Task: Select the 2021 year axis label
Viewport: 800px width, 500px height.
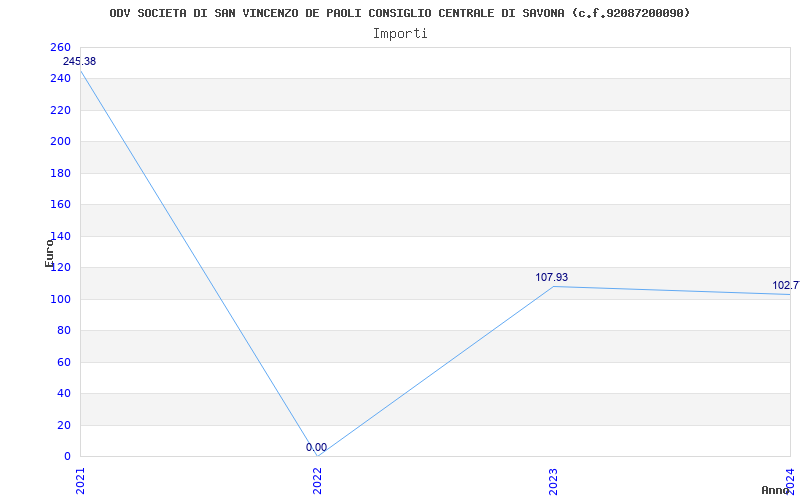Action: pyautogui.click(x=81, y=482)
